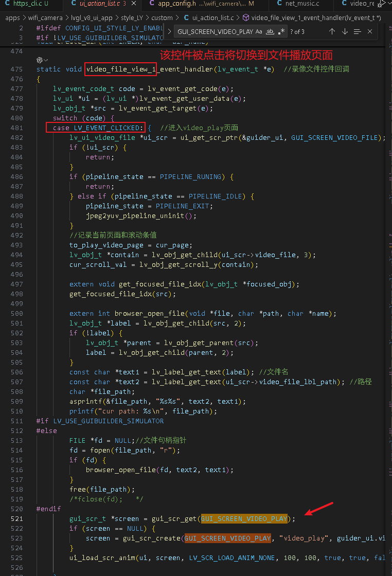
Task: Click the C icon on net_music.c tab
Action: click(x=279, y=3)
